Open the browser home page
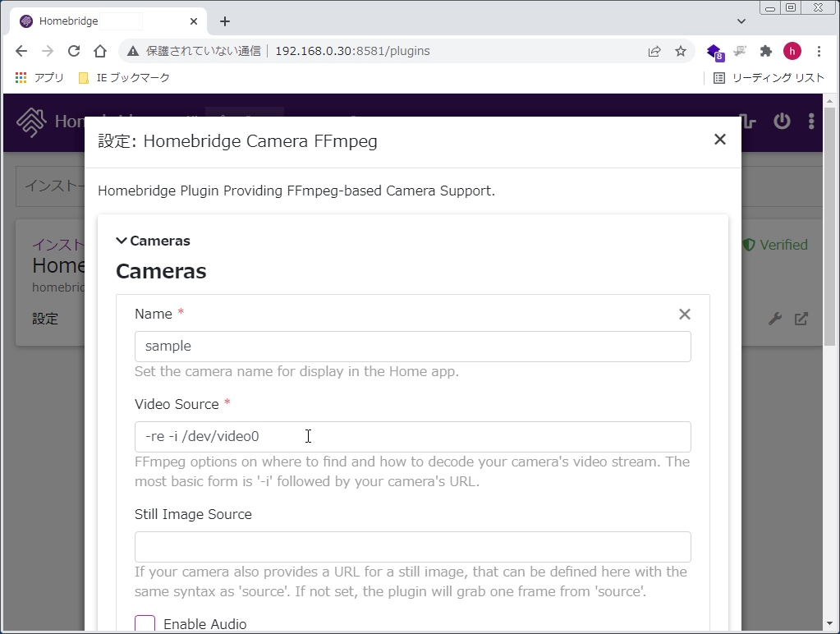The width and height of the screenshot is (840, 634). point(100,51)
